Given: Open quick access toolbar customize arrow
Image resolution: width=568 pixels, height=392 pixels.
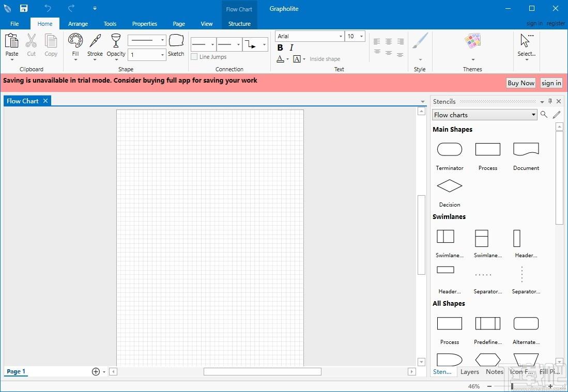Looking at the screenshot, I should point(95,8).
